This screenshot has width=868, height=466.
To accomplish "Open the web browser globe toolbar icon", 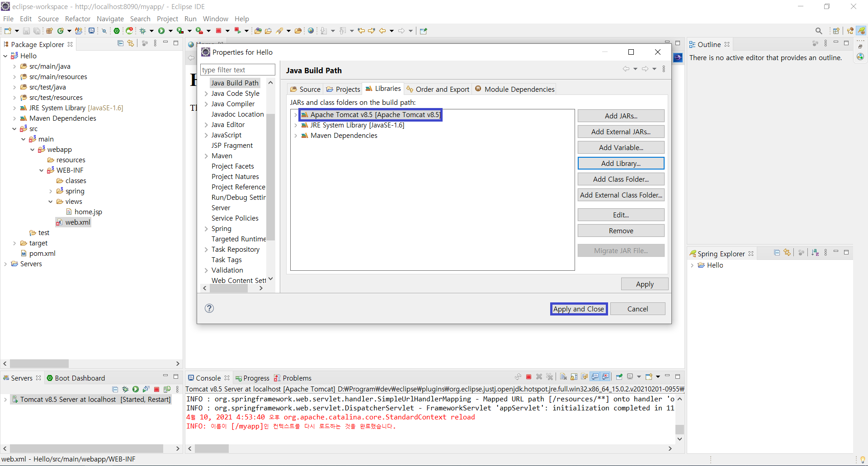I will point(311,31).
